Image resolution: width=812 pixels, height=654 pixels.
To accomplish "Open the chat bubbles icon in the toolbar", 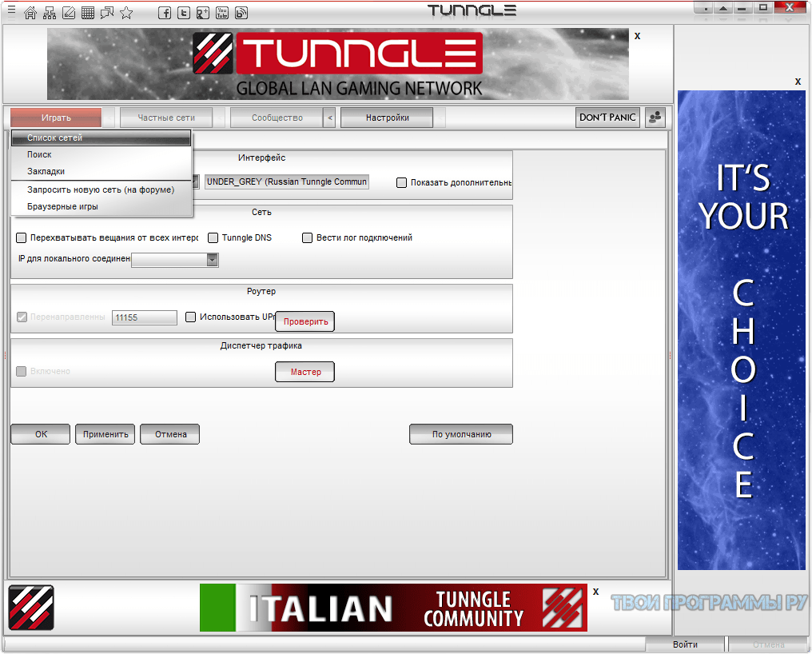I will click(x=107, y=12).
